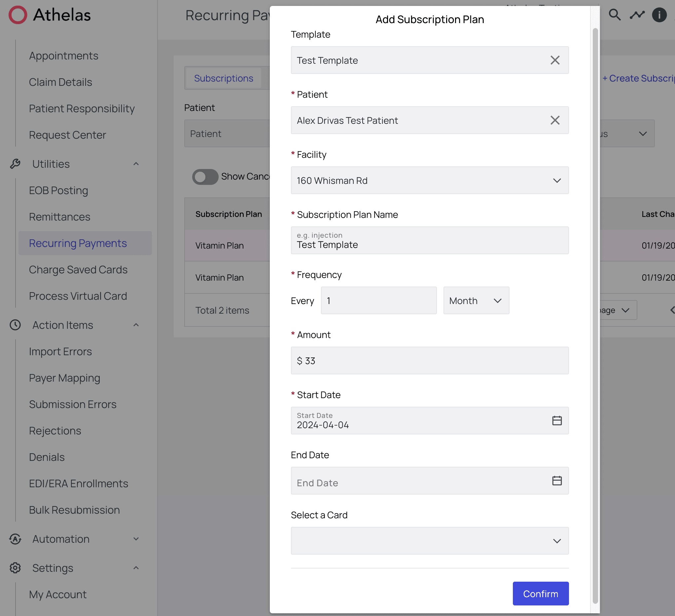Screen dimensions: 675x616
Task: Open the Select a Card dropdown
Action: click(429, 541)
